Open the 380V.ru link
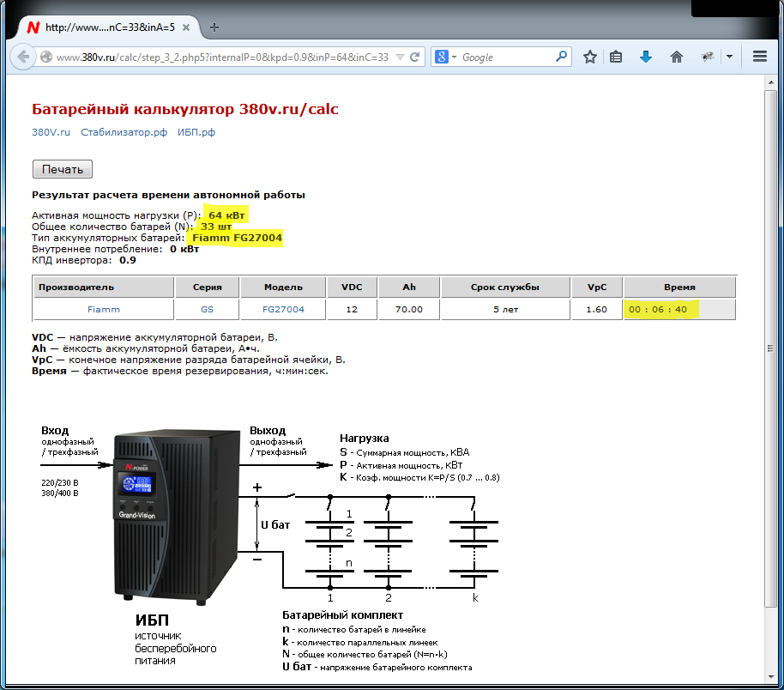 (x=51, y=132)
